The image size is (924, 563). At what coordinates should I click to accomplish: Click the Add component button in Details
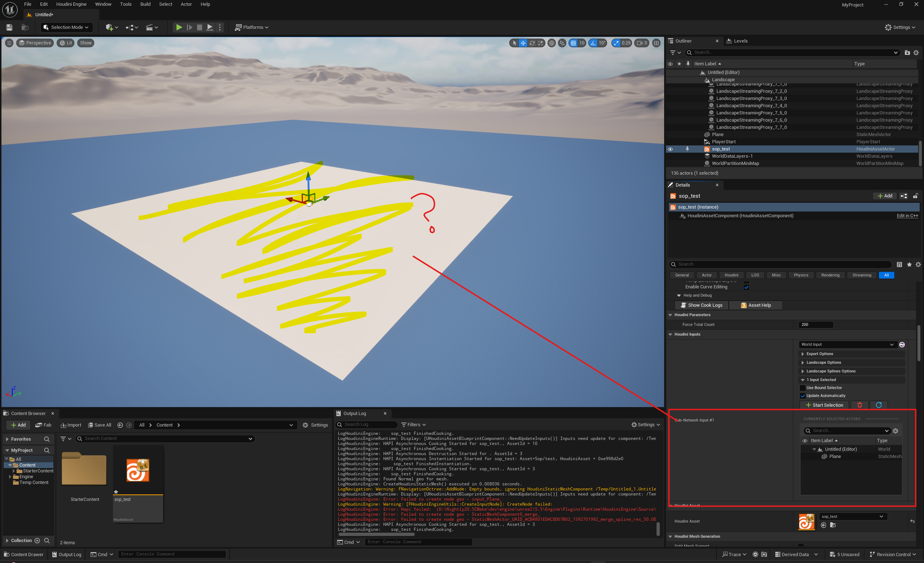pos(885,196)
